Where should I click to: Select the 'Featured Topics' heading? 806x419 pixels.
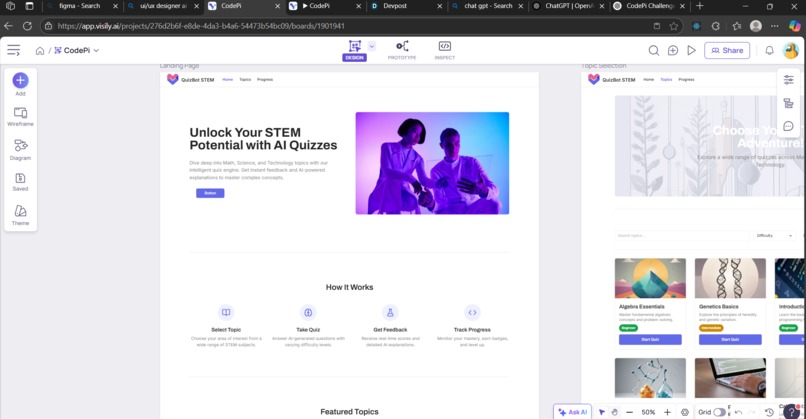350,412
